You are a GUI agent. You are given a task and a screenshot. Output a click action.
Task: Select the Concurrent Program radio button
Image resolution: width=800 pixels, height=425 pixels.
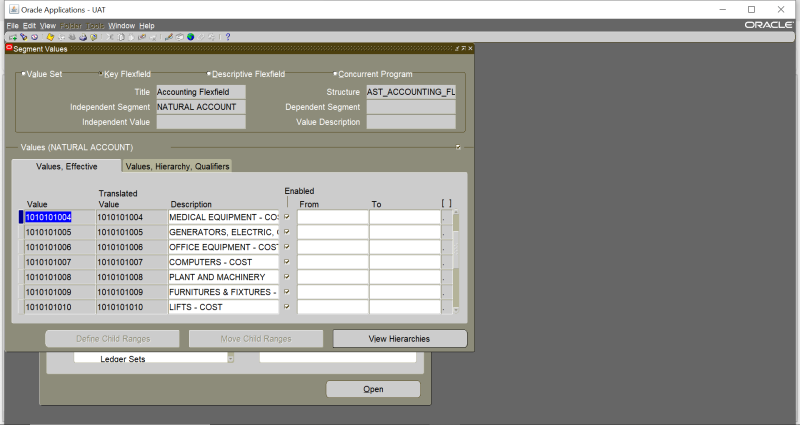point(335,74)
